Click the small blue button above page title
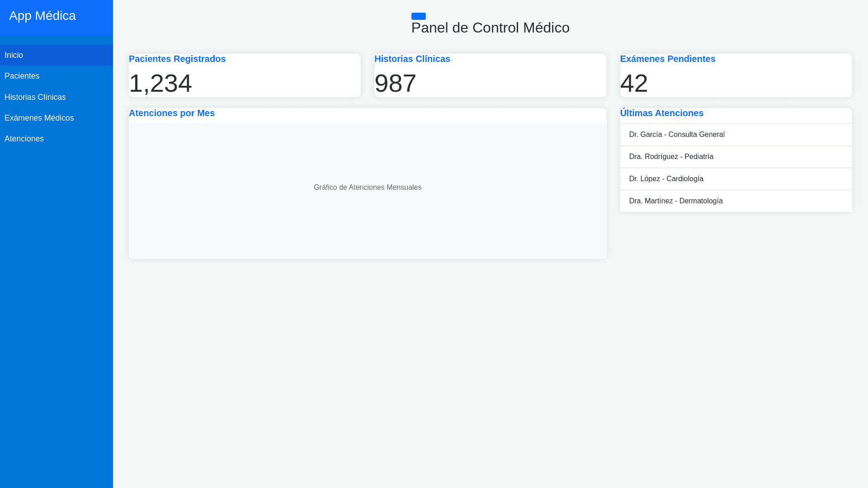 coord(418,16)
